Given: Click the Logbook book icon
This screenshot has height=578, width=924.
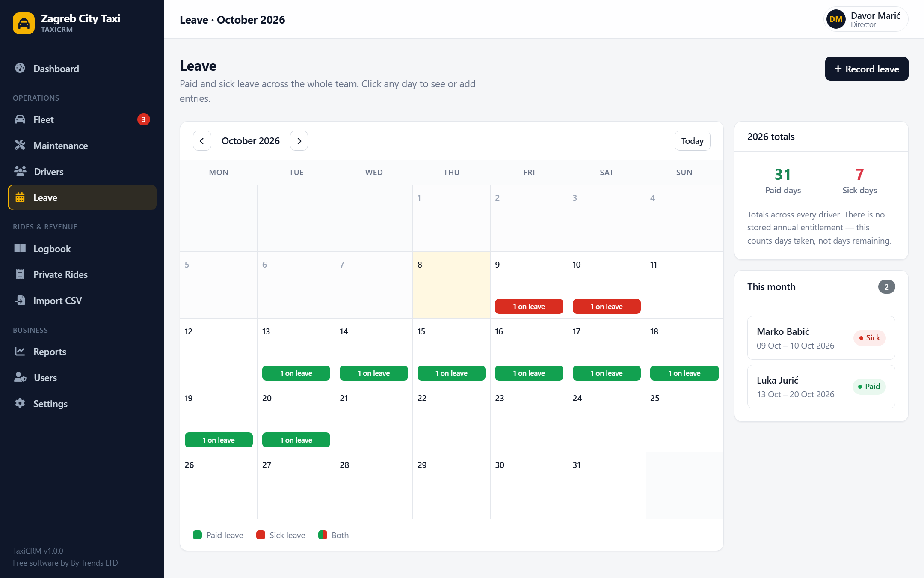Looking at the screenshot, I should pyautogui.click(x=20, y=248).
